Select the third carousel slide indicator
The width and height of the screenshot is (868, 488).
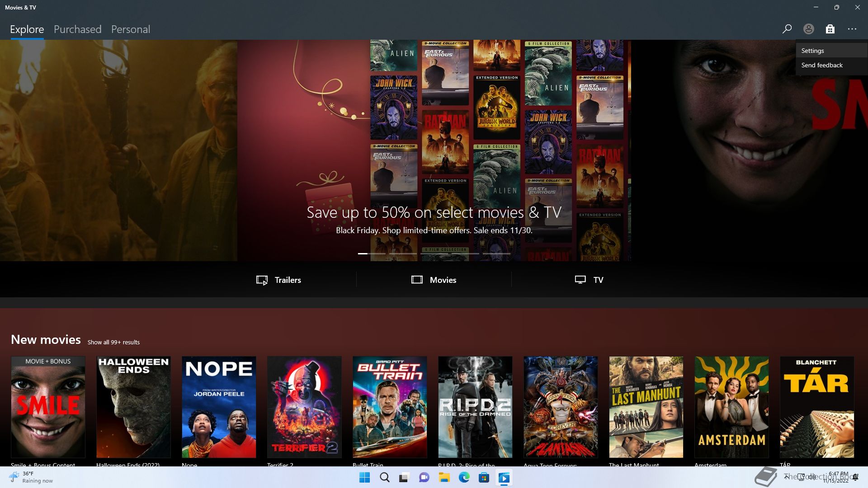(x=434, y=253)
